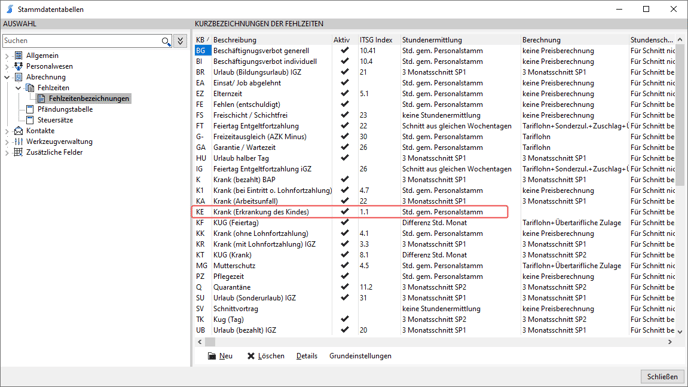Screen dimensions: 688x387
Task: Toggle Aktiv checkmark for Garantie / Wartezeit
Action: click(344, 147)
